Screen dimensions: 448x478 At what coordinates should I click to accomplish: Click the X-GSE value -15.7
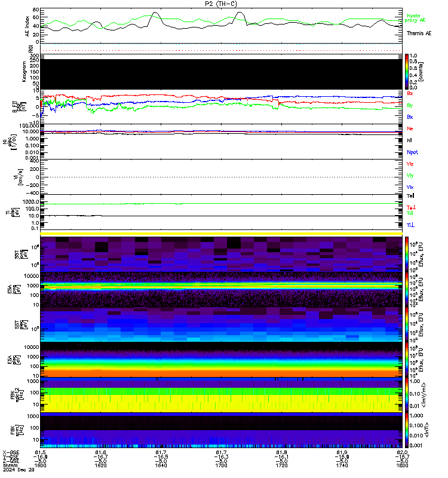point(402,457)
